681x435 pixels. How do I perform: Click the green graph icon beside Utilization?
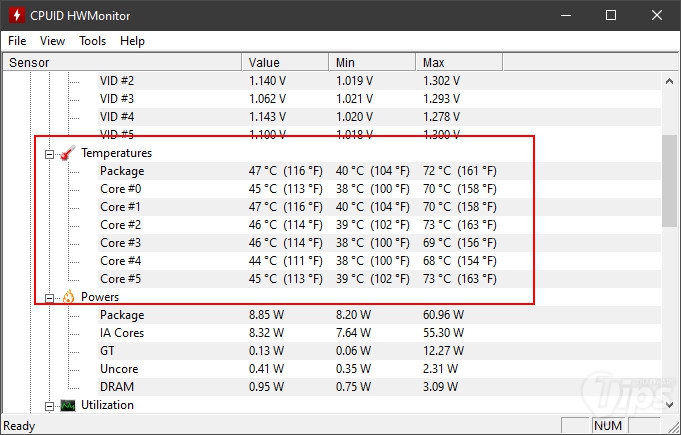(68, 405)
